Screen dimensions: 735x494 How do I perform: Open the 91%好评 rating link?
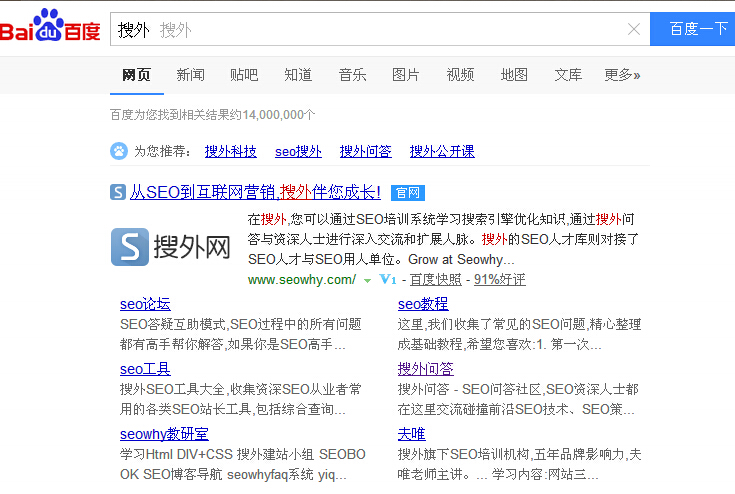coord(500,280)
